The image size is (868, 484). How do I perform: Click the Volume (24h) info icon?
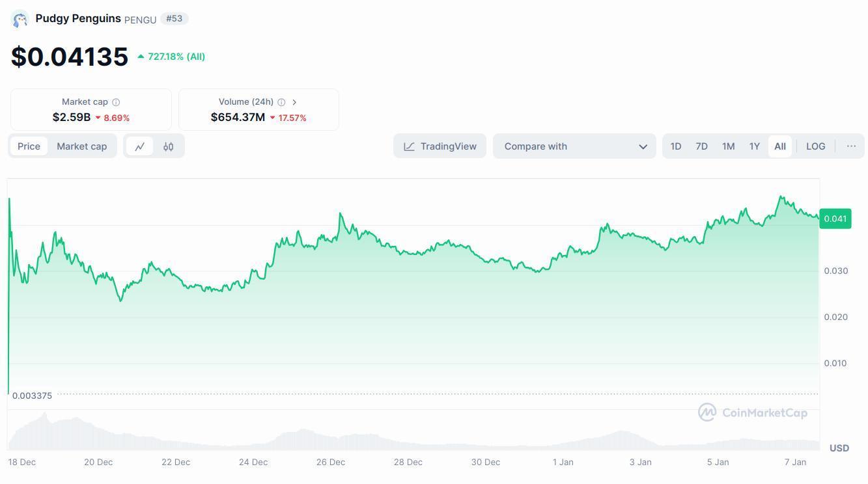281,102
